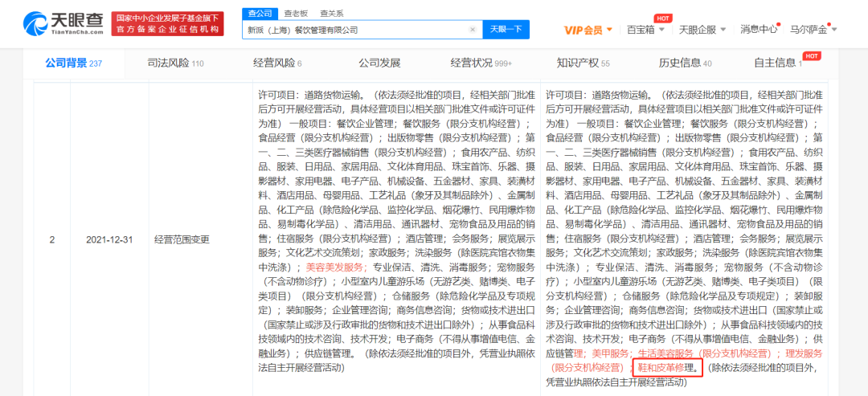This screenshot has width=868, height=396.
Task: Expand the 天眼企服 menu
Action: point(702,30)
